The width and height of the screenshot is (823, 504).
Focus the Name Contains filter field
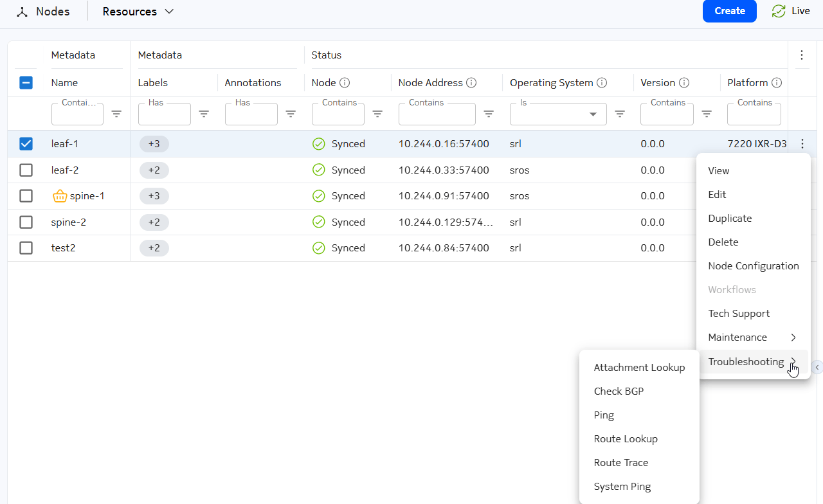(x=77, y=114)
